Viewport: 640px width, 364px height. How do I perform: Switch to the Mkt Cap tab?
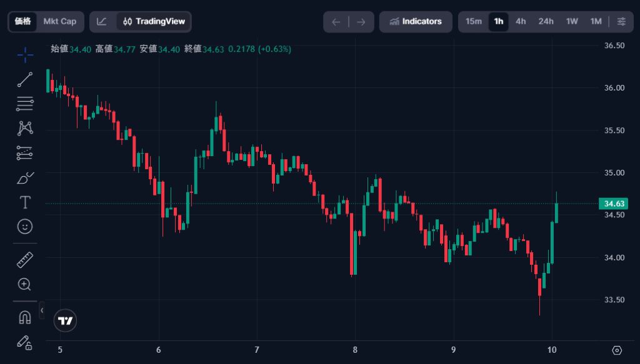coord(60,21)
